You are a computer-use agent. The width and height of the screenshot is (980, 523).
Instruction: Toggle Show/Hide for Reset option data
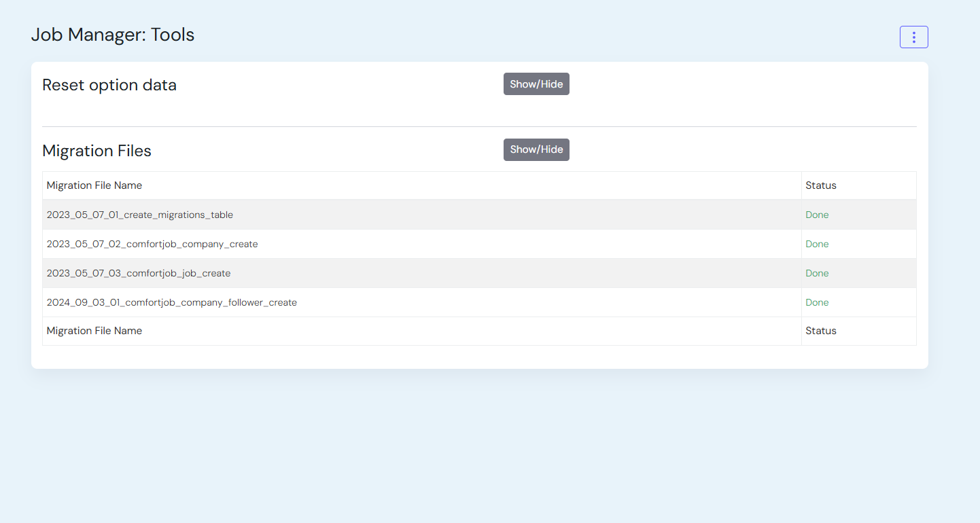[x=536, y=84]
